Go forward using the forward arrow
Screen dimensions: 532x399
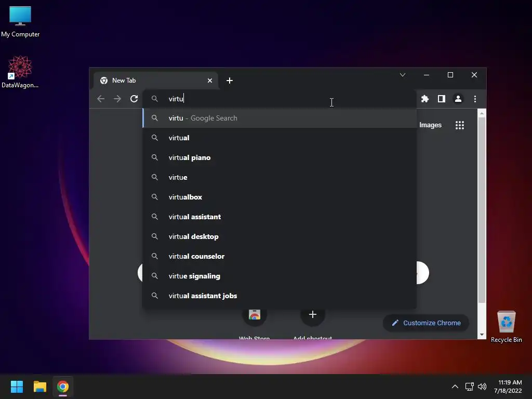(x=117, y=99)
